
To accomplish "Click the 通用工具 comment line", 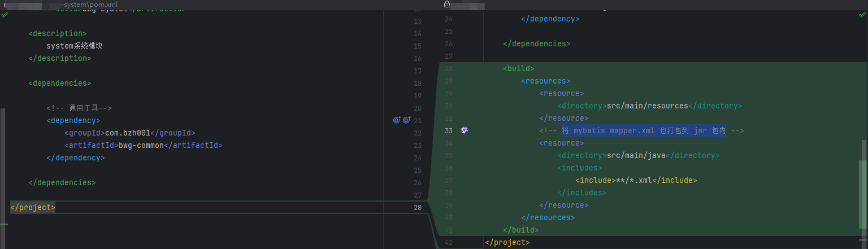I will (79, 108).
